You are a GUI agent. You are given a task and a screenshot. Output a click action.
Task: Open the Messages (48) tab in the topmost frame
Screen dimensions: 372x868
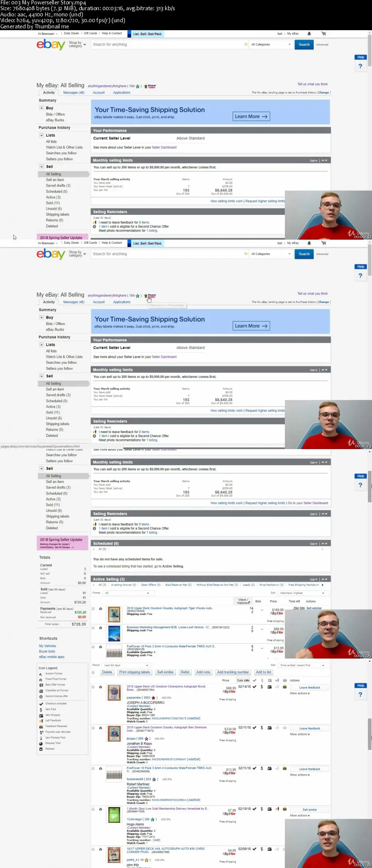point(74,92)
